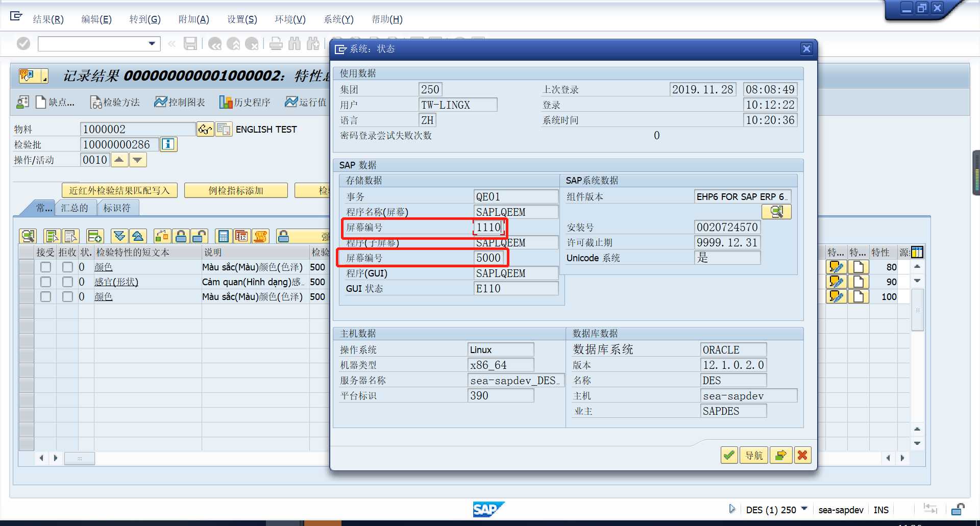The image size is (980, 526).
Task: Show inspection lot info icon
Action: click(x=168, y=145)
